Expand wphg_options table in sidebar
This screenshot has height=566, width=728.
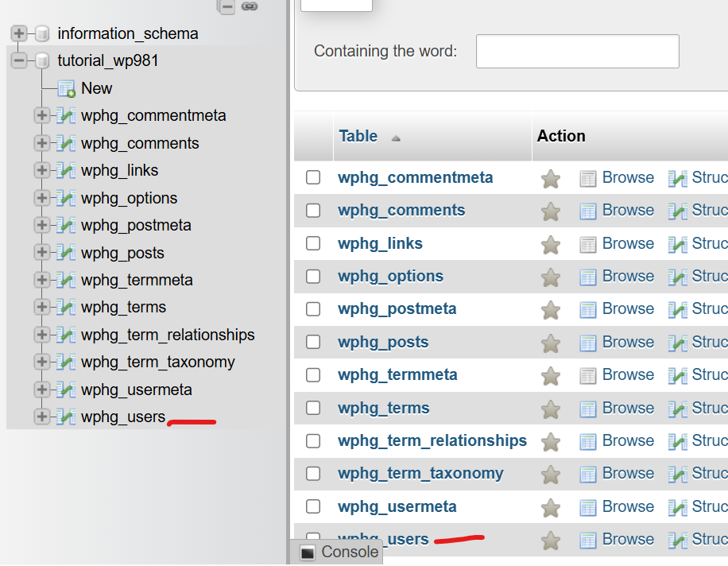tap(42, 199)
